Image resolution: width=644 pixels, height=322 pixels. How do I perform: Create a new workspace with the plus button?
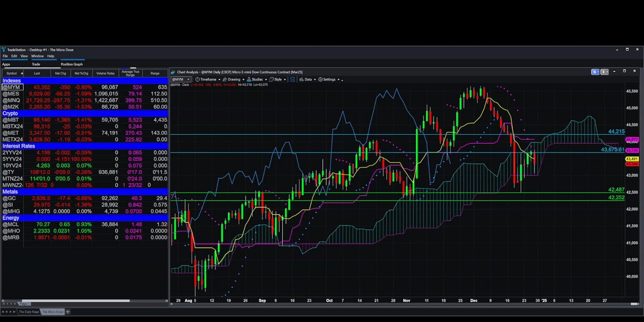coord(68,312)
